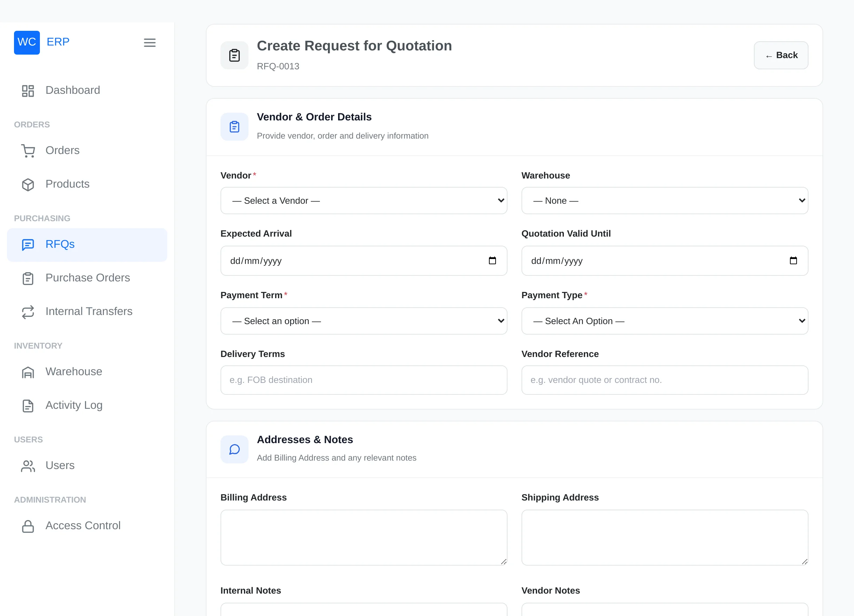This screenshot has height=616, width=854.
Task: Click the Addresses & Notes heading
Action: coord(304,439)
